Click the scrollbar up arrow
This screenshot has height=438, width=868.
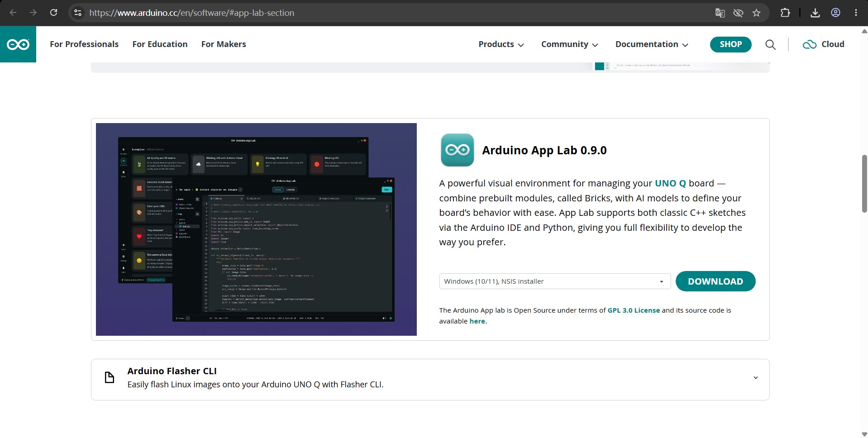click(x=864, y=31)
